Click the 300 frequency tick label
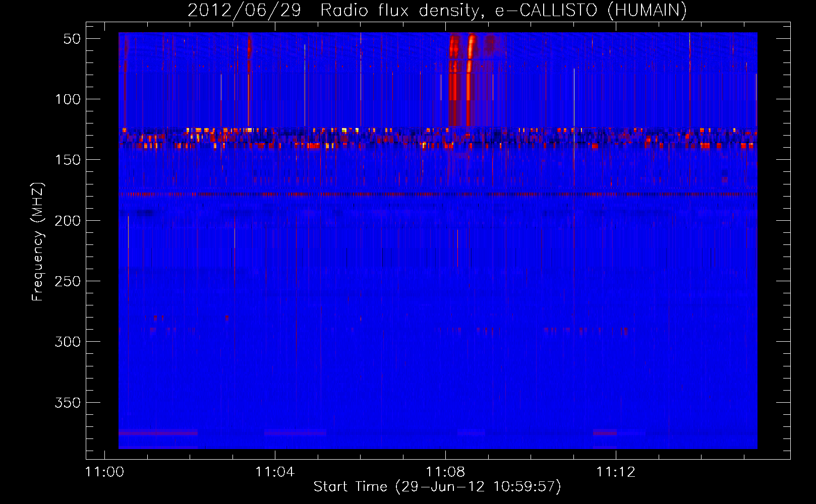This screenshot has height=504, width=816. pyautogui.click(x=68, y=342)
